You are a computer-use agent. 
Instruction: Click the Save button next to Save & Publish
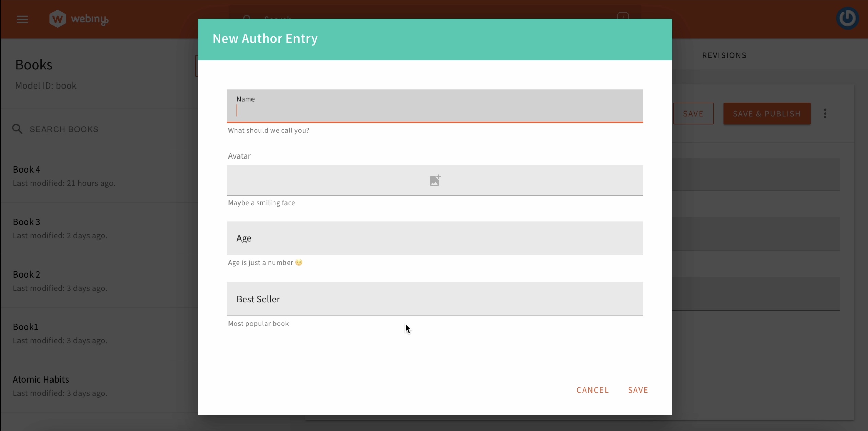[x=693, y=113]
